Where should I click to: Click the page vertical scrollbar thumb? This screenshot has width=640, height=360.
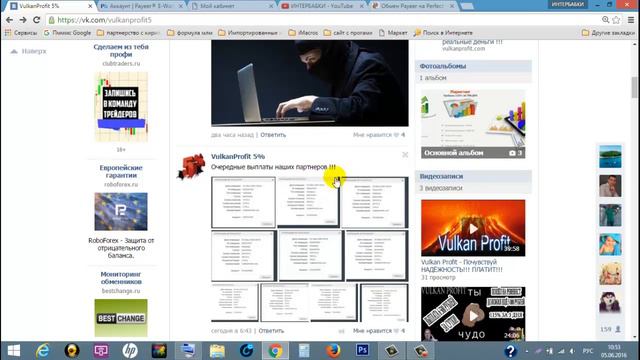[634, 87]
